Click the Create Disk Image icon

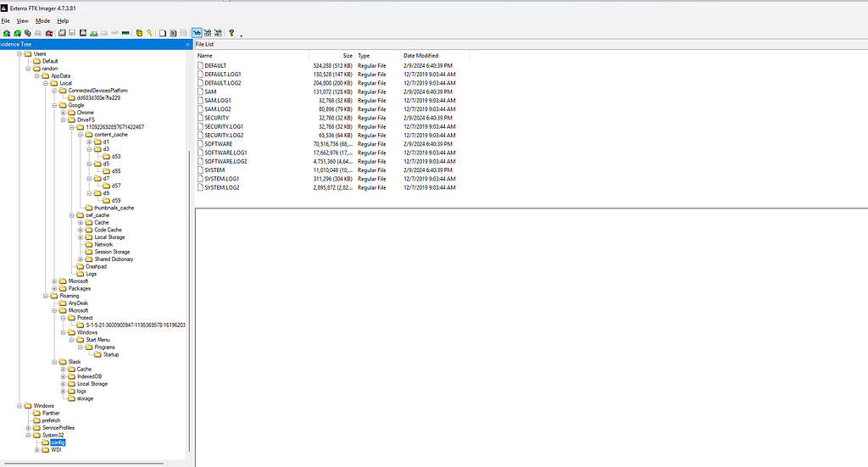click(62, 33)
